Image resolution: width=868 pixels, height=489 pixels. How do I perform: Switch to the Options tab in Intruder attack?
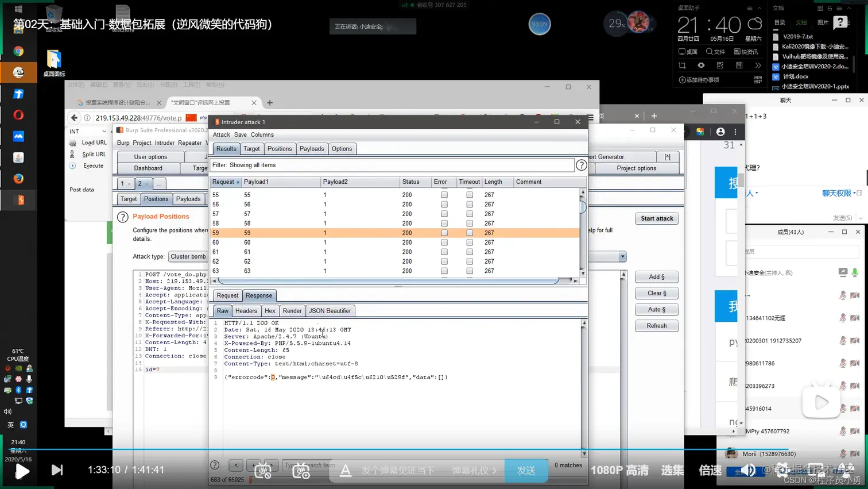pyautogui.click(x=342, y=149)
